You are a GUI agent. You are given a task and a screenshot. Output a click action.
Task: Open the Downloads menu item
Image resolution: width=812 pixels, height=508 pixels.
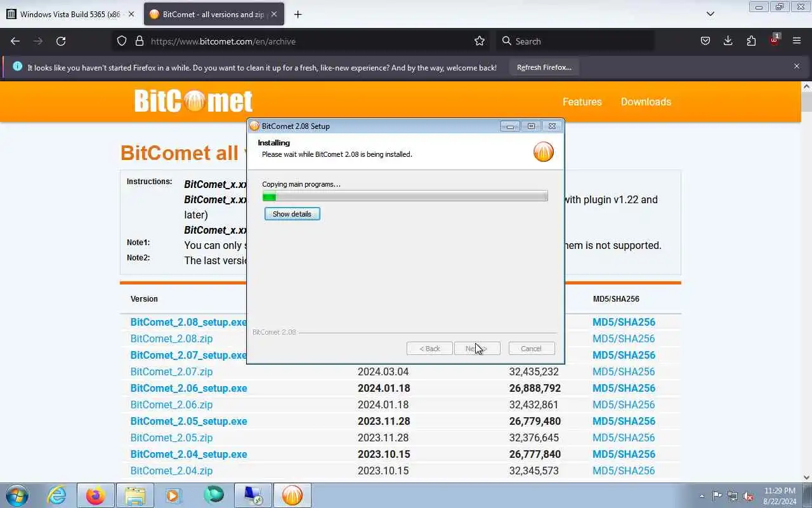[x=646, y=102]
